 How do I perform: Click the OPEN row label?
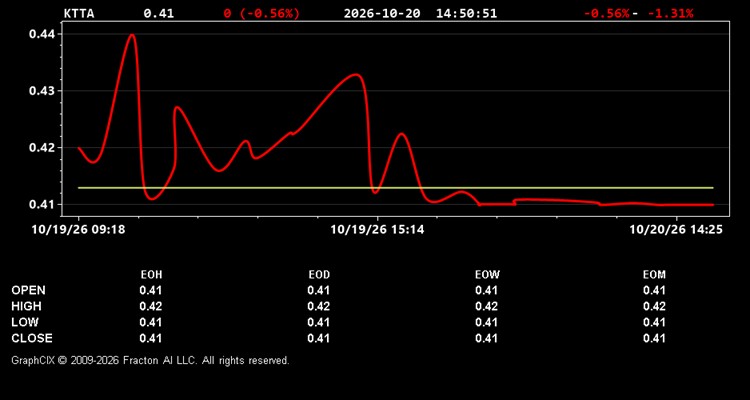(29, 290)
